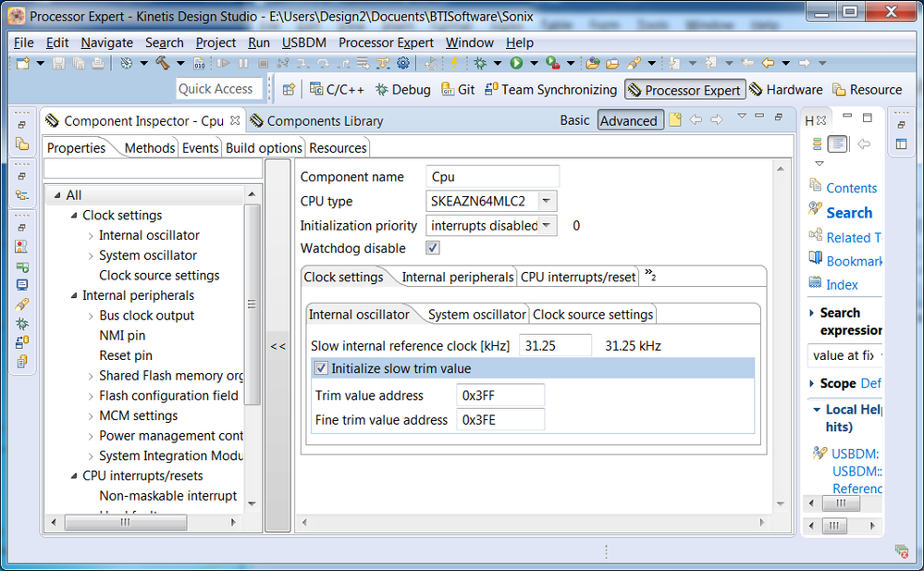
Task: Collapse the Internal peripherals tree node
Action: (x=74, y=295)
